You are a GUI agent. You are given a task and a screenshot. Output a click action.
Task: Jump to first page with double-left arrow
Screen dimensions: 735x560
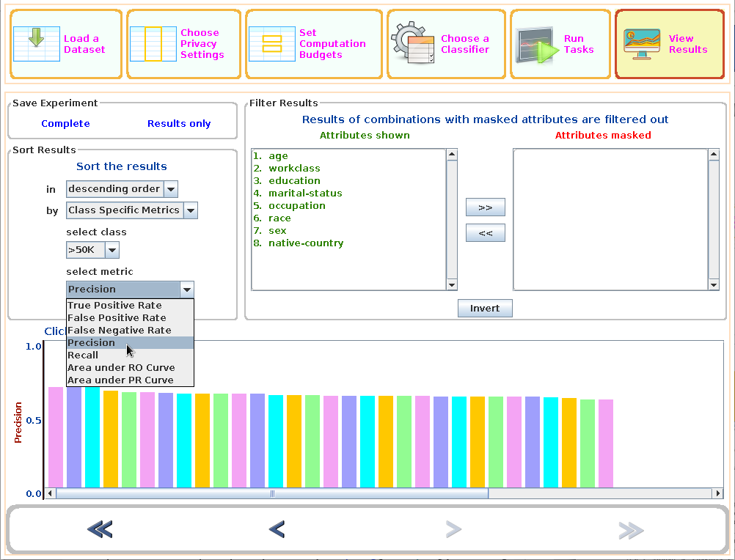pos(100,529)
